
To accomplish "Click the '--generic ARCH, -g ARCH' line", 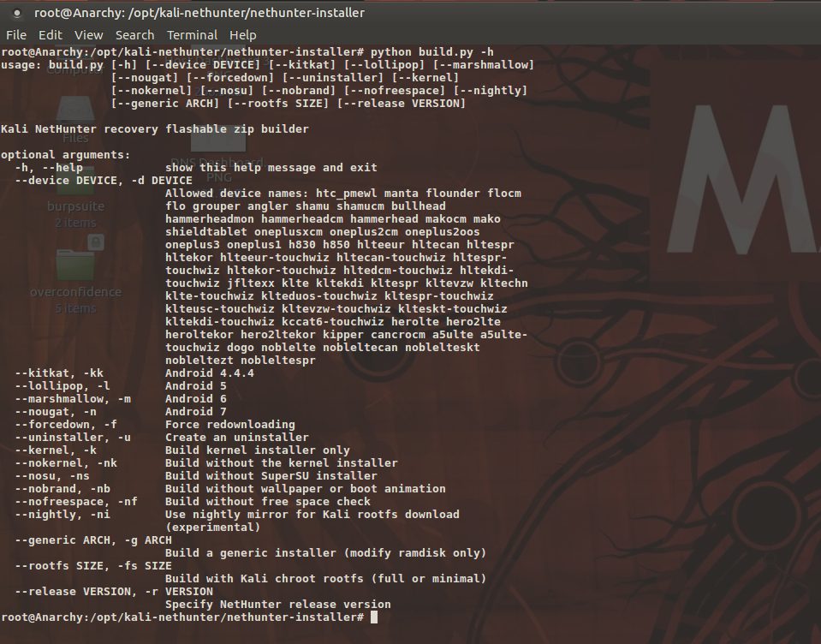I will pyautogui.click(x=93, y=540).
